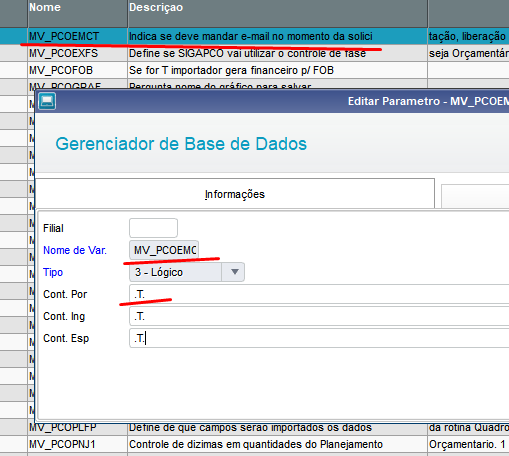
Task: Click the Cont. Por label
Action: [x=65, y=294]
